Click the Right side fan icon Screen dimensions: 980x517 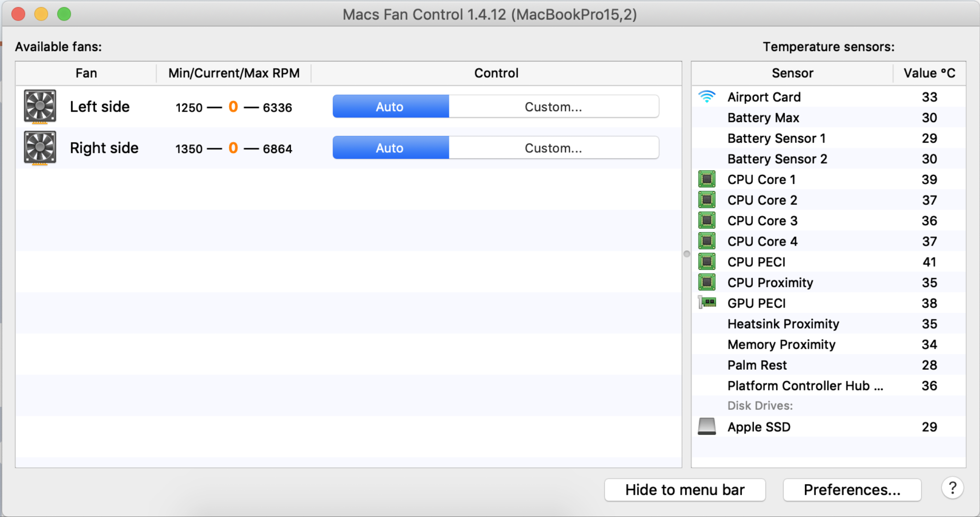(40, 148)
